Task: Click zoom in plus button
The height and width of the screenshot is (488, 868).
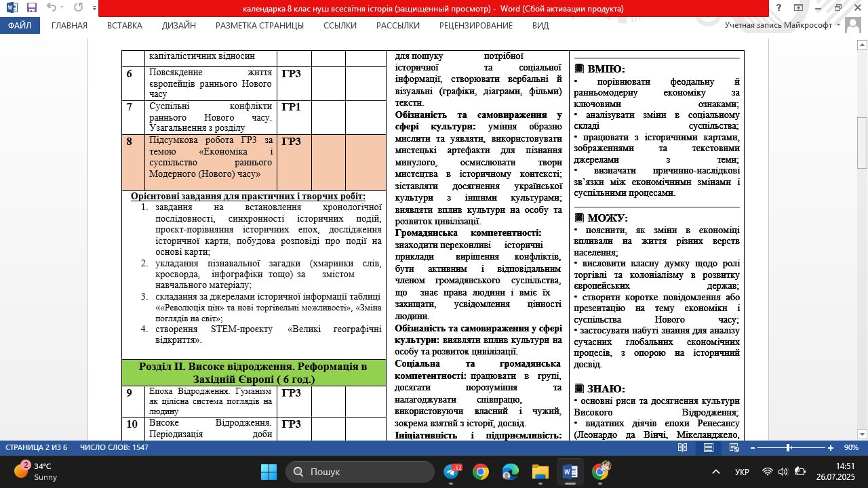Action: pos(831,447)
